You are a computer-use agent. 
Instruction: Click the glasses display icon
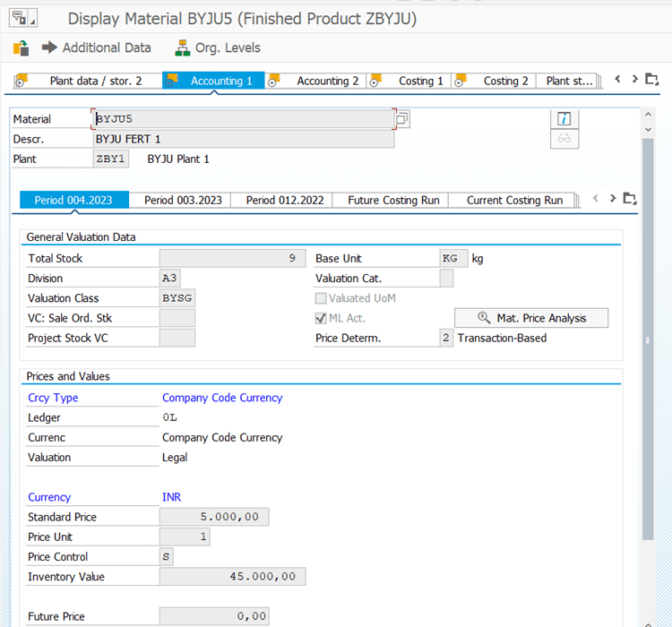[x=564, y=139]
